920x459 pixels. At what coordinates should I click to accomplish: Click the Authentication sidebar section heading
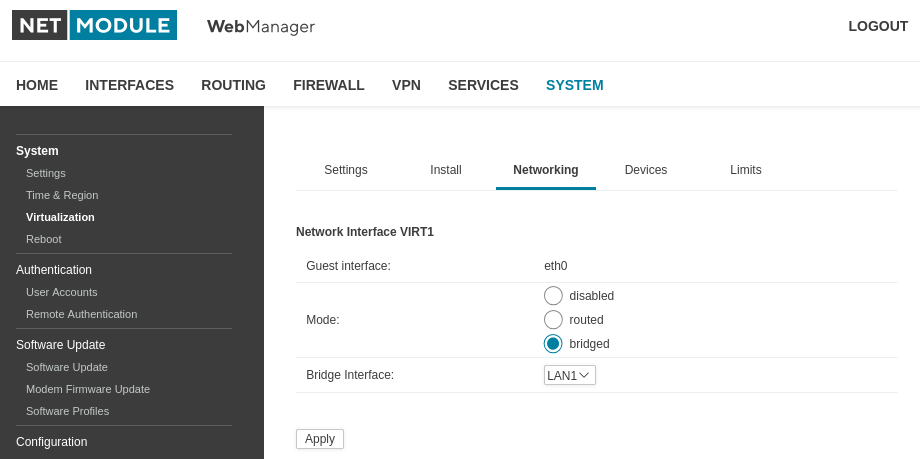click(x=54, y=270)
